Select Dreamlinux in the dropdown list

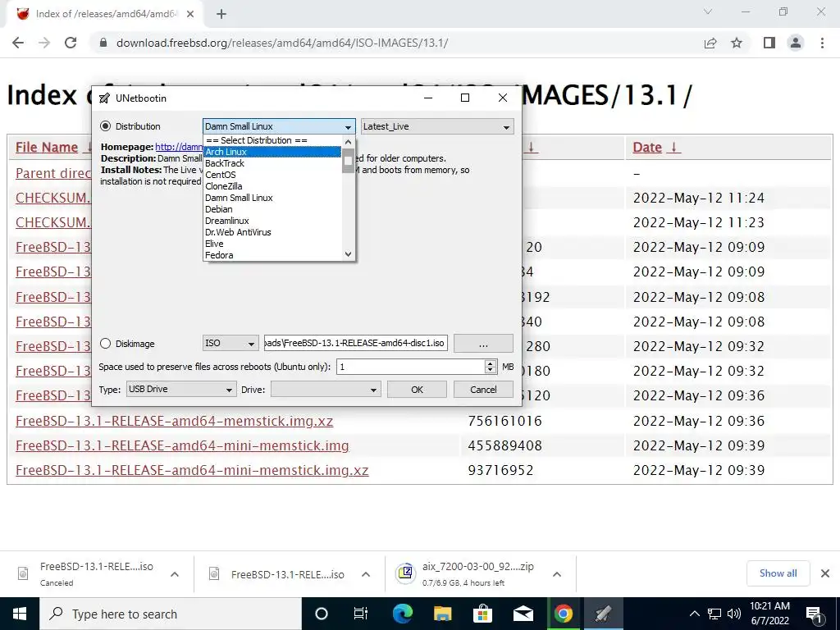pyautogui.click(x=272, y=221)
